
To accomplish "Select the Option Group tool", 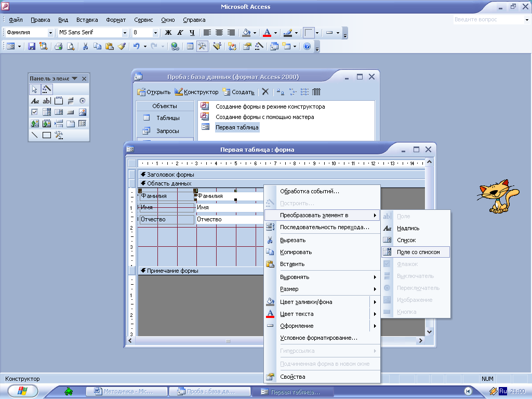I will 59,101.
